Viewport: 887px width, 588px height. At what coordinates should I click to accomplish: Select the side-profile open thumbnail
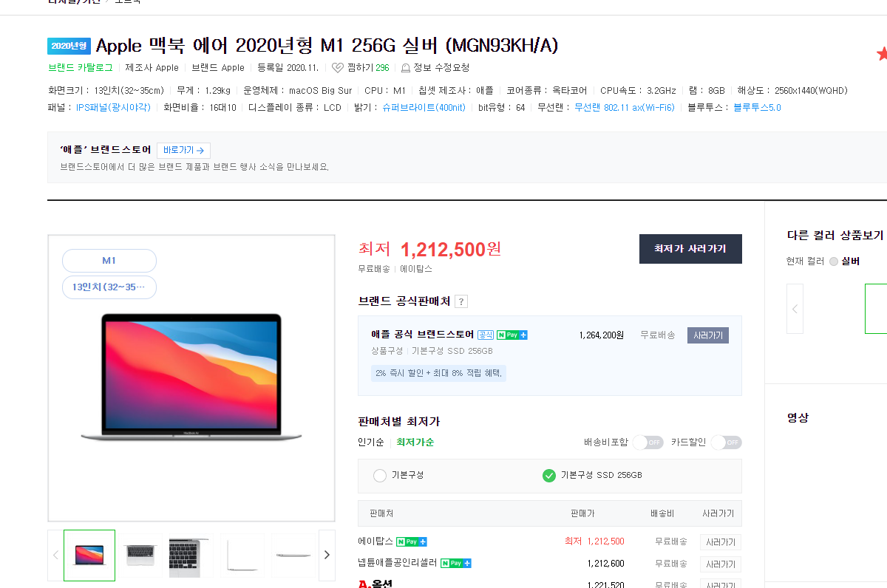[242, 555]
